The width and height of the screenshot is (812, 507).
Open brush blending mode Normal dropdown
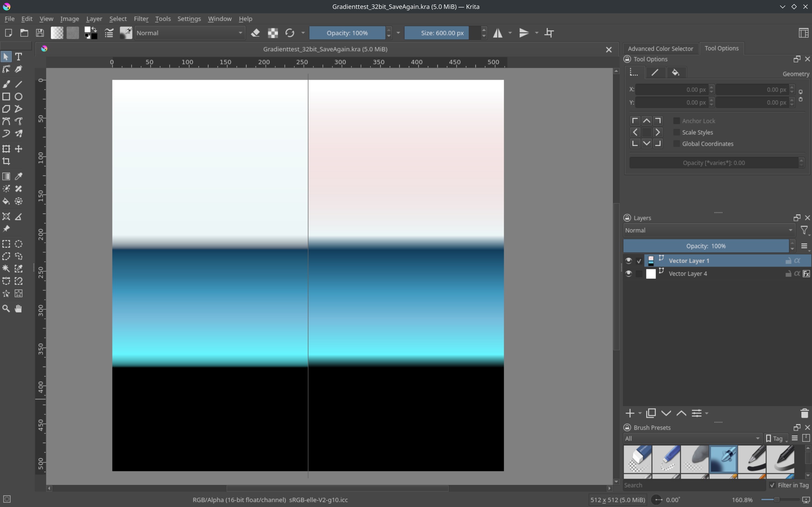(190, 33)
